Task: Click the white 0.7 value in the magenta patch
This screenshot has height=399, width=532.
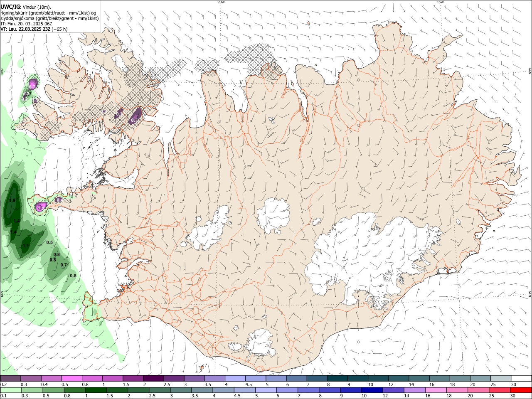Action: click(x=32, y=86)
